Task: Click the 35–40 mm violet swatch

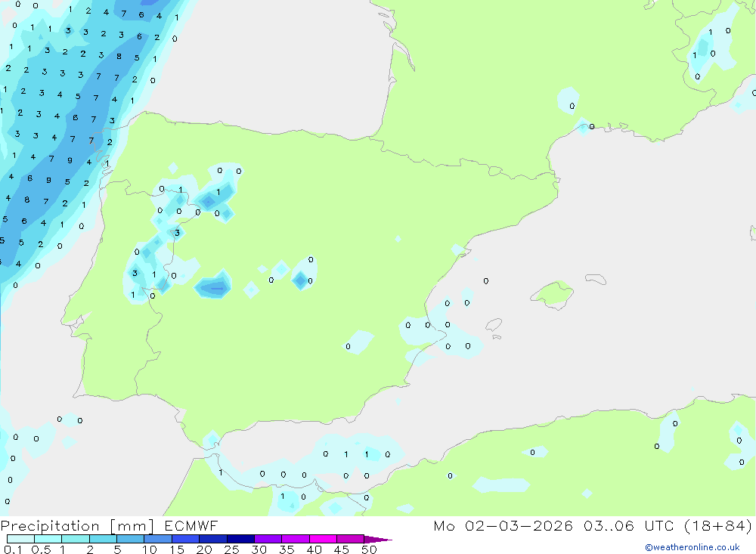Action: click(x=296, y=539)
